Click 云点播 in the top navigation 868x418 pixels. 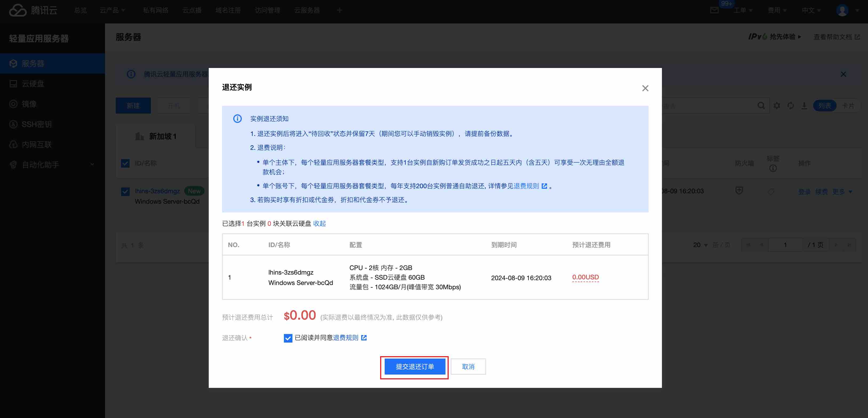pyautogui.click(x=192, y=10)
